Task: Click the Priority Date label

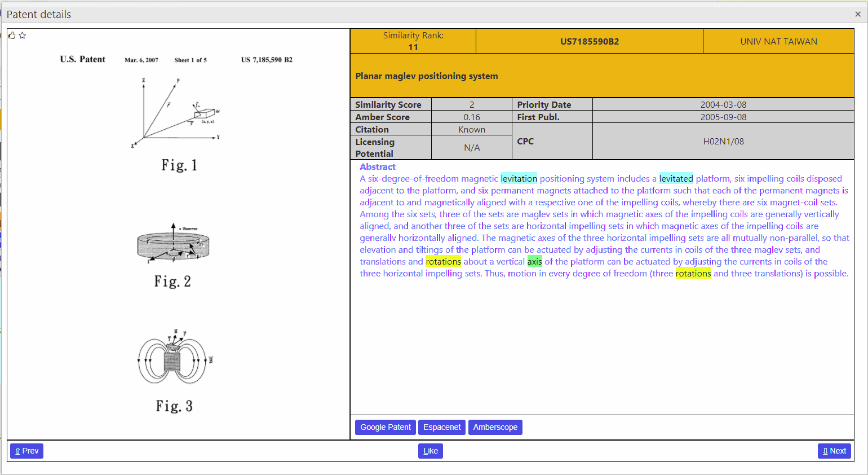Action: (544, 104)
